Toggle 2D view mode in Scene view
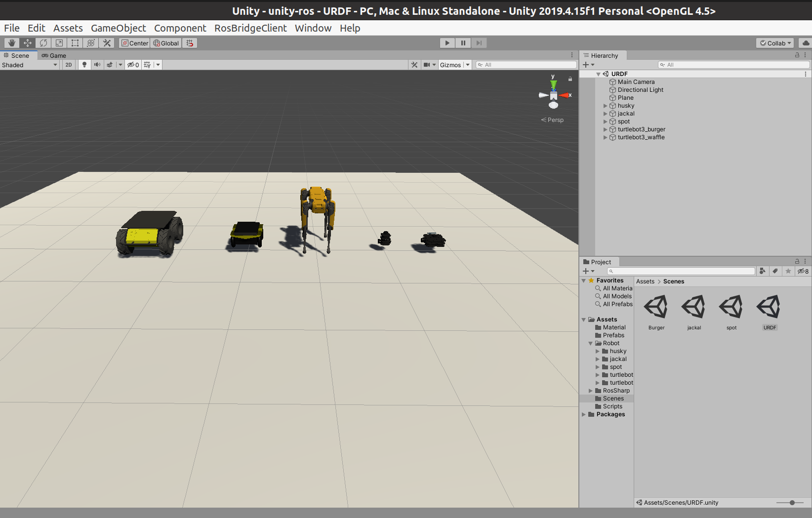 click(x=68, y=65)
